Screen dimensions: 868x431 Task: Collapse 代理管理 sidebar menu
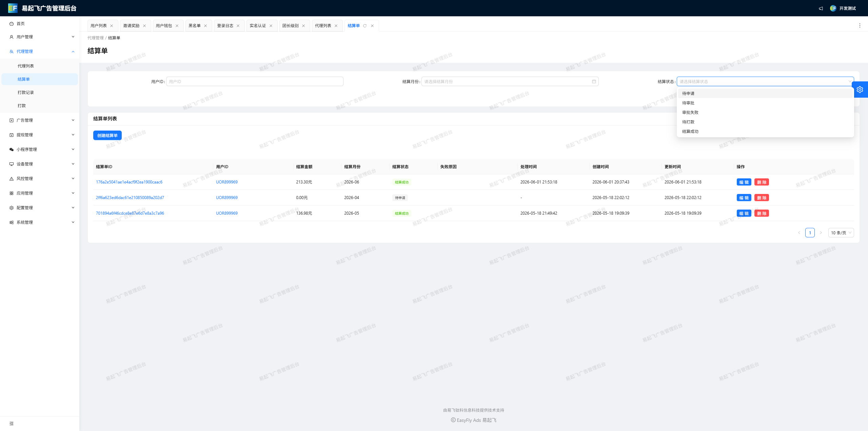[40, 52]
